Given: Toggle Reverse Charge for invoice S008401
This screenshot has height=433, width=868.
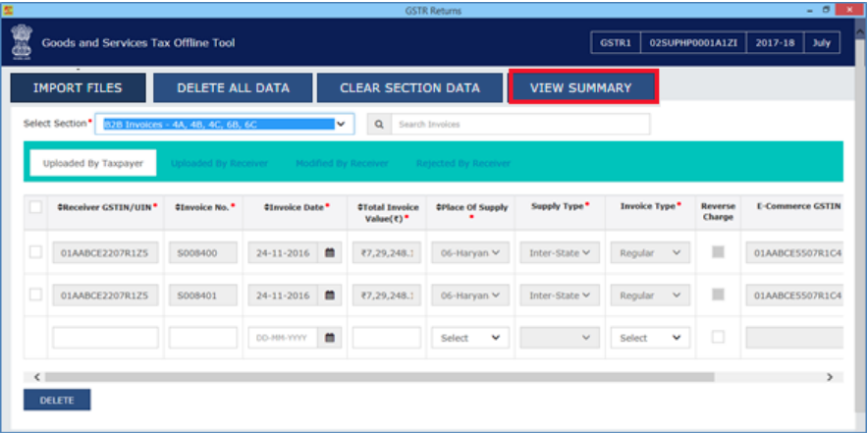Looking at the screenshot, I should point(718,295).
